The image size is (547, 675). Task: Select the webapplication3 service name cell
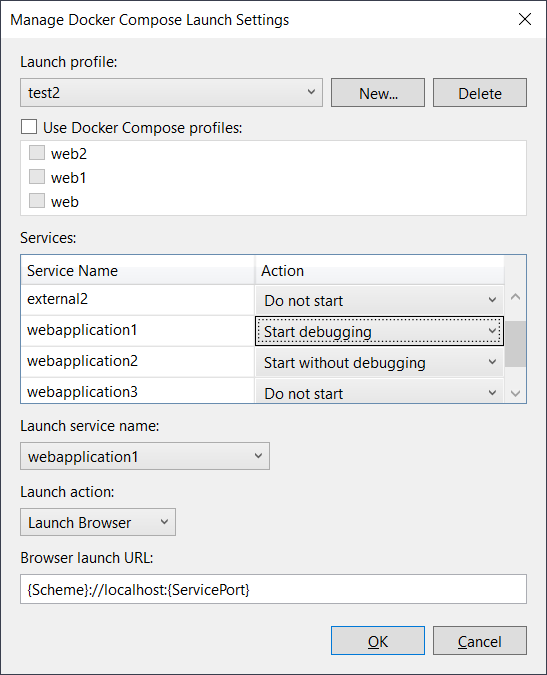[137, 391]
